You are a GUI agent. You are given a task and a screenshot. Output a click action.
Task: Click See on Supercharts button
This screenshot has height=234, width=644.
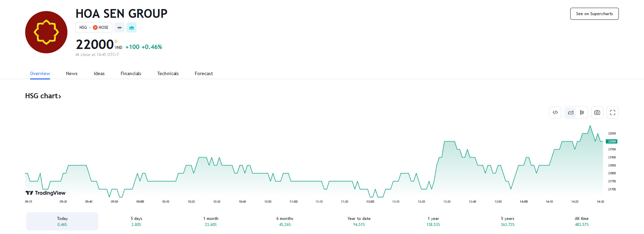[594, 14]
